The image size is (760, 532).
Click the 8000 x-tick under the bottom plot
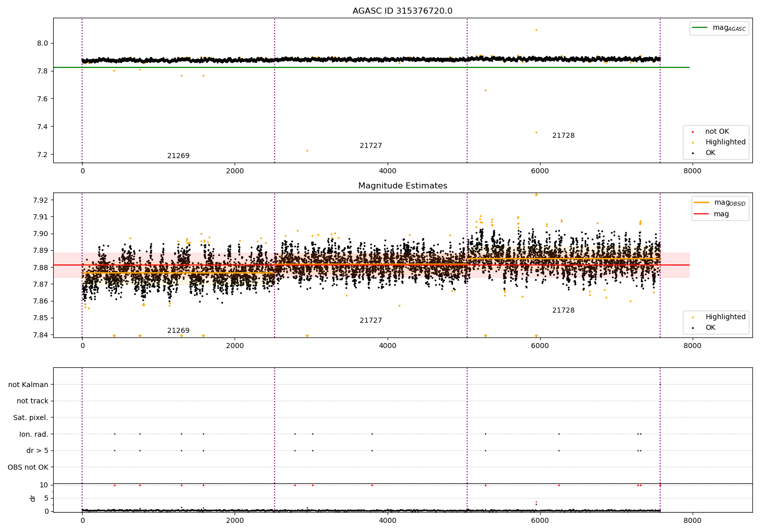(693, 521)
